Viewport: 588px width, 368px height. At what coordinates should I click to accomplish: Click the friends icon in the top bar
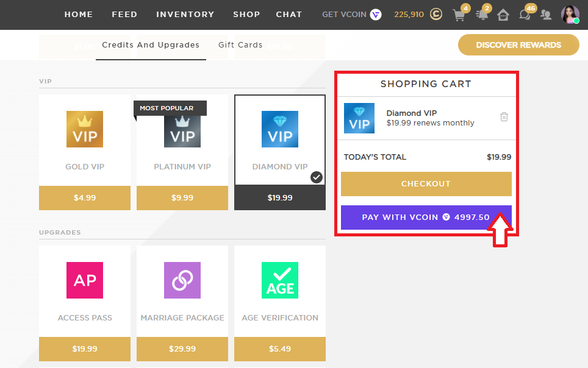[546, 14]
